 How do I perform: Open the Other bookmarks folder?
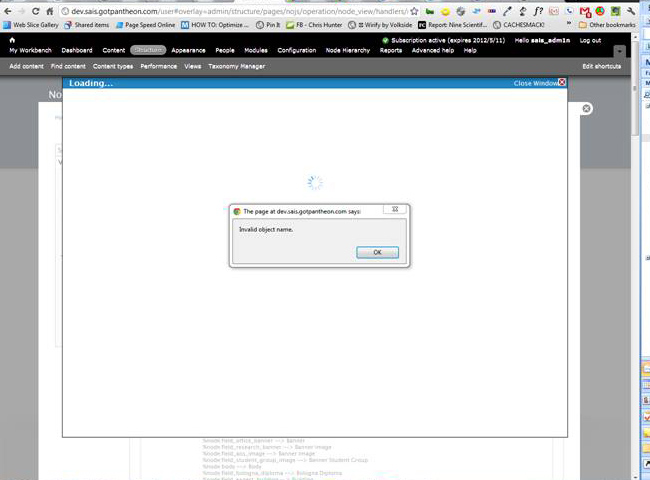(607, 25)
